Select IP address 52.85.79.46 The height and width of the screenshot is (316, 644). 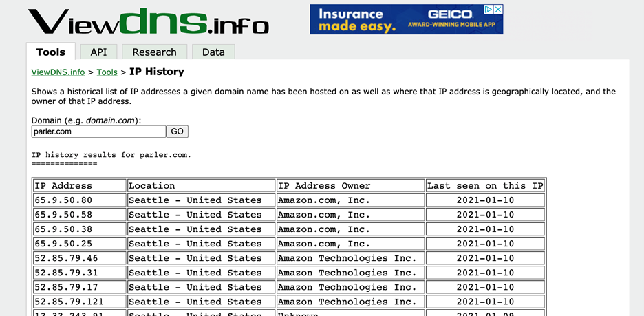point(67,258)
